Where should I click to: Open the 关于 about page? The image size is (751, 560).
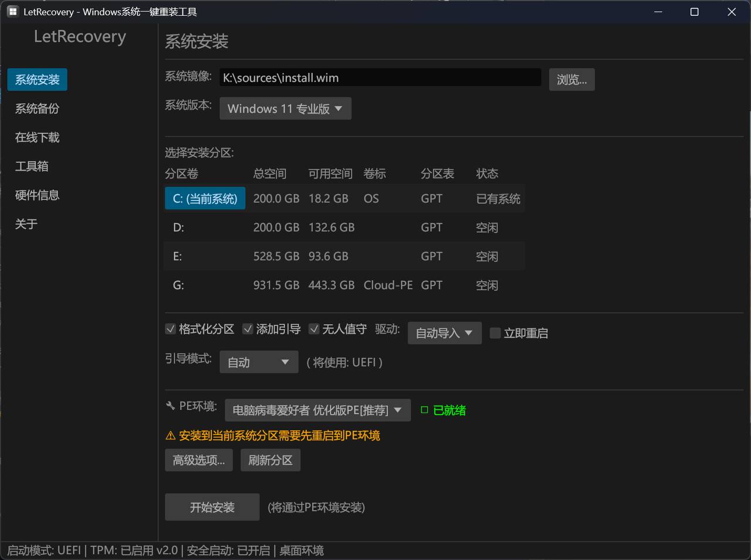point(26,223)
